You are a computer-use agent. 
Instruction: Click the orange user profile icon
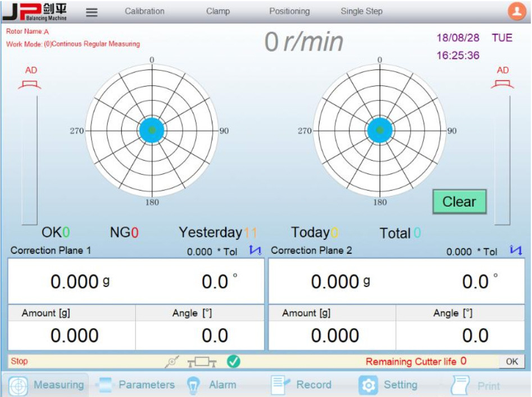[x=516, y=12]
